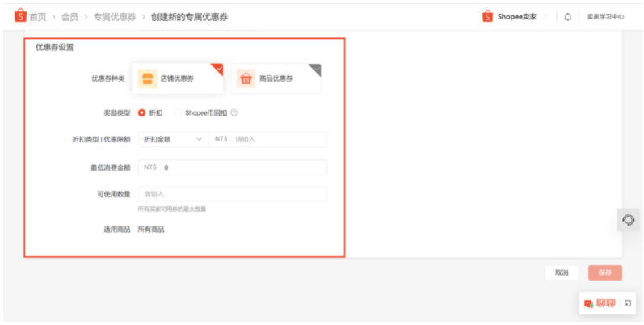
Task: Click the 保存 button
Action: (x=605, y=272)
